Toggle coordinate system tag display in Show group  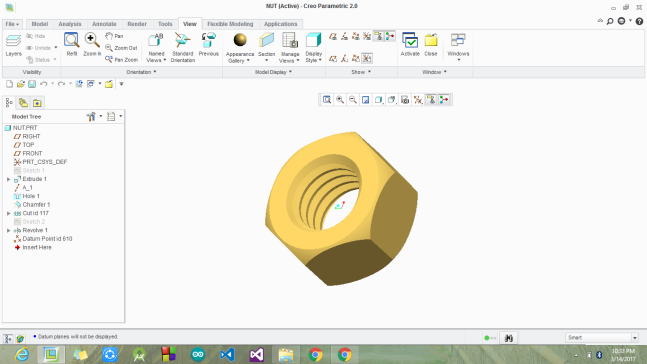click(x=367, y=59)
